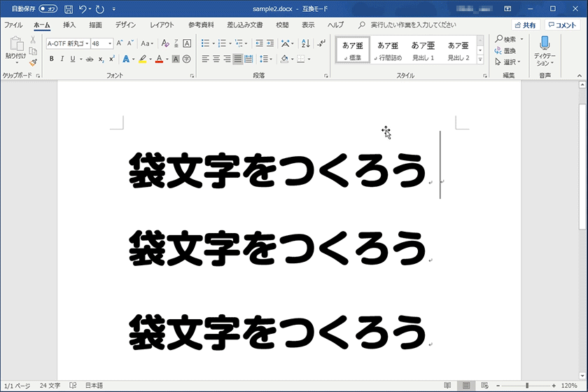The width and height of the screenshot is (588, 392).
Task: Click the Redo icon
Action: point(99,9)
